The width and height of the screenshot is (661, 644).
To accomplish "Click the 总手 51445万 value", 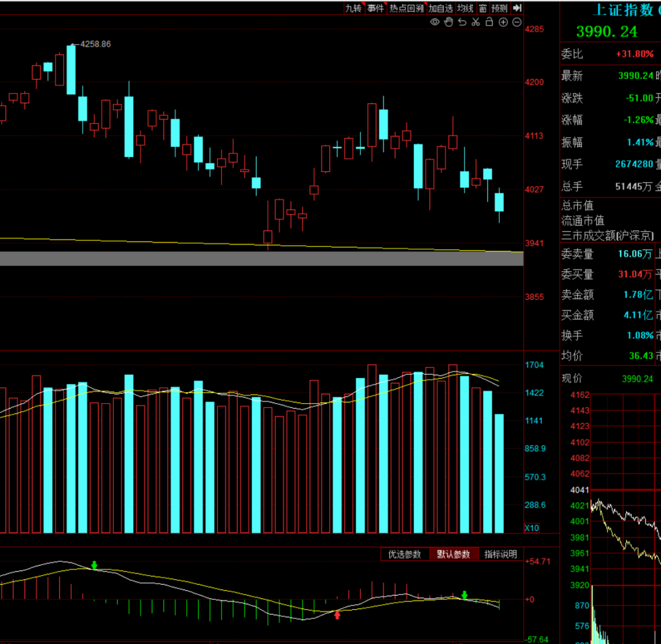I will tap(633, 186).
